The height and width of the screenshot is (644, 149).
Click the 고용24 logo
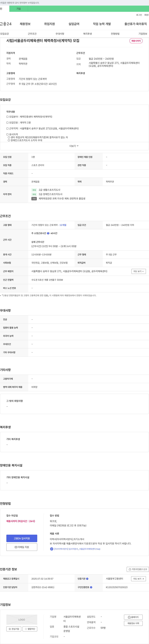click(6, 24)
